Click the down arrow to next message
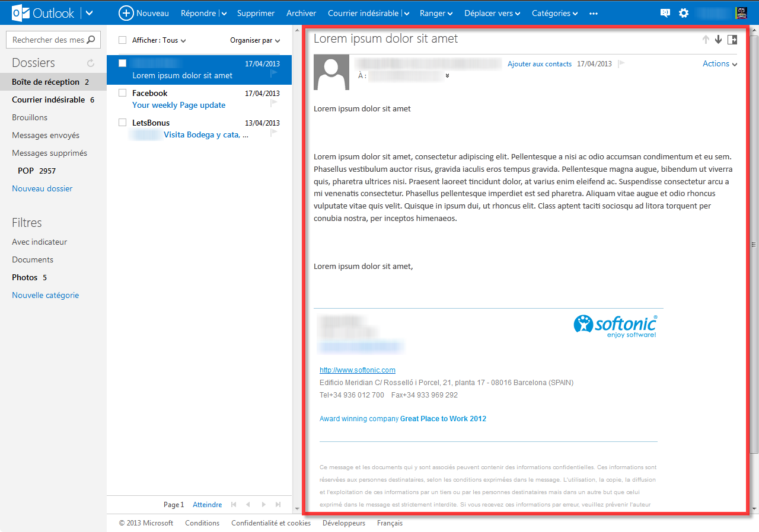Image resolution: width=759 pixels, height=532 pixels. [718, 39]
